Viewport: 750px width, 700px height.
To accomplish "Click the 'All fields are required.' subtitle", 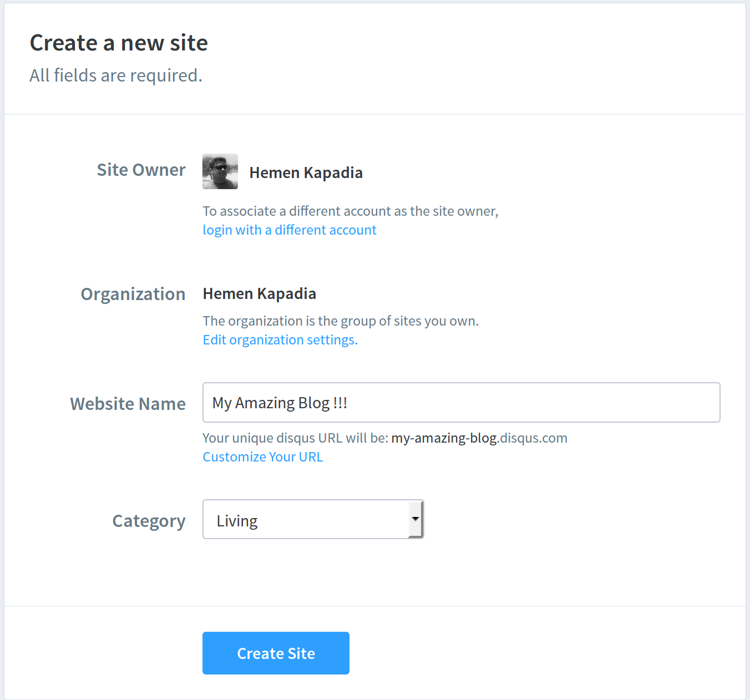I will pyautogui.click(x=116, y=75).
